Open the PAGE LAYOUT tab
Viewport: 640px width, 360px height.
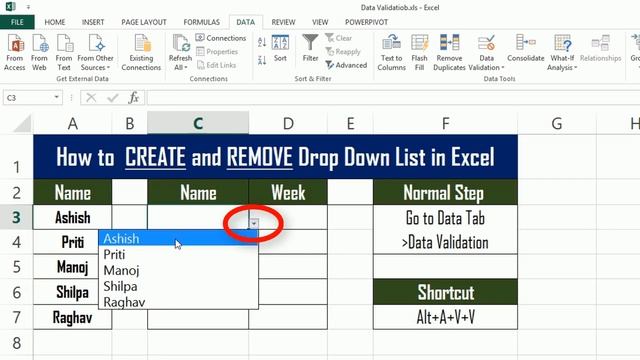pyautogui.click(x=144, y=22)
